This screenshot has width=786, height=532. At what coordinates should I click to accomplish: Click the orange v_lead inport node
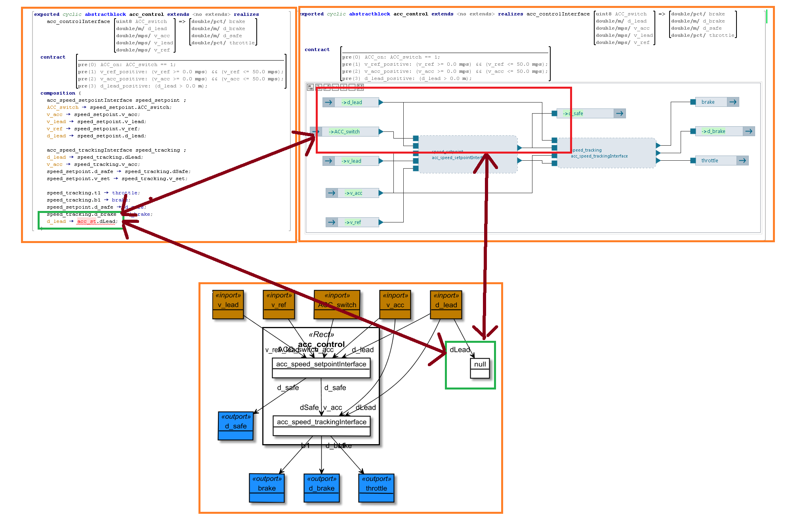[228, 304]
